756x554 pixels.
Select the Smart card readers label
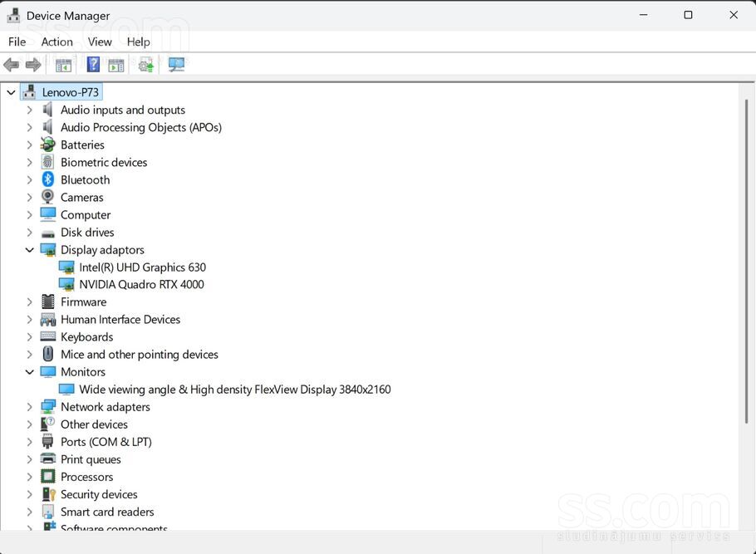[107, 512]
